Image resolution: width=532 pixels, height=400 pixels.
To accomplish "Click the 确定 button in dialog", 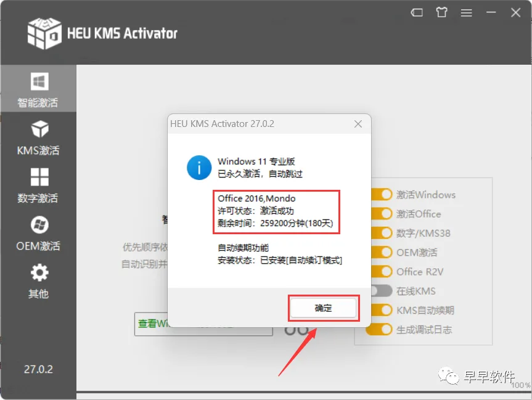I will click(x=324, y=308).
